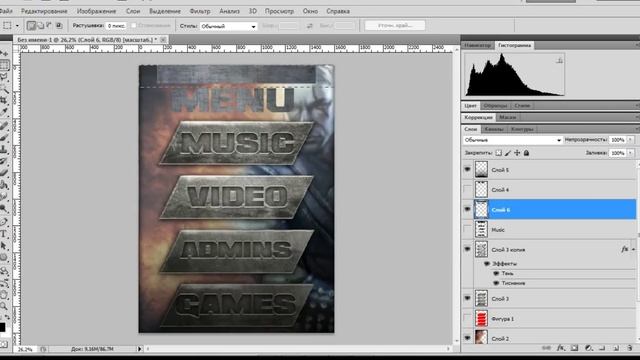
Task: Close the Без имени-1 document tab
Action: pyautogui.click(x=163, y=40)
